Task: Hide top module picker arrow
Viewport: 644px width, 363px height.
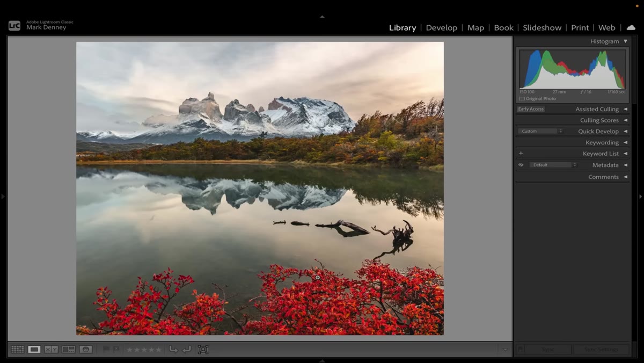Action: 322,17
